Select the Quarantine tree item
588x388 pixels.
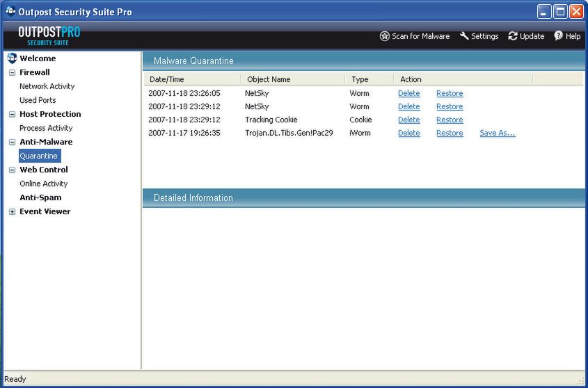point(40,156)
